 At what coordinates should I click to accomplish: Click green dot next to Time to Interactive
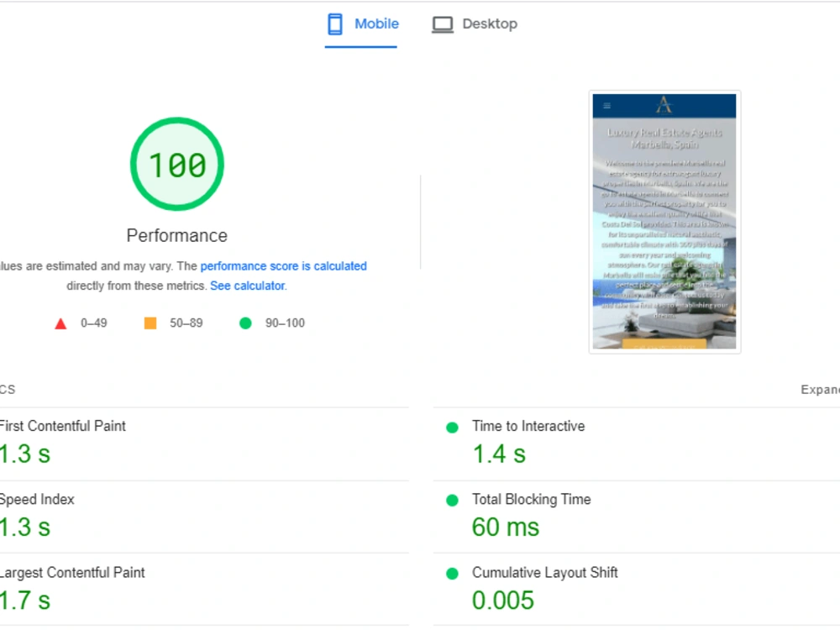click(452, 428)
